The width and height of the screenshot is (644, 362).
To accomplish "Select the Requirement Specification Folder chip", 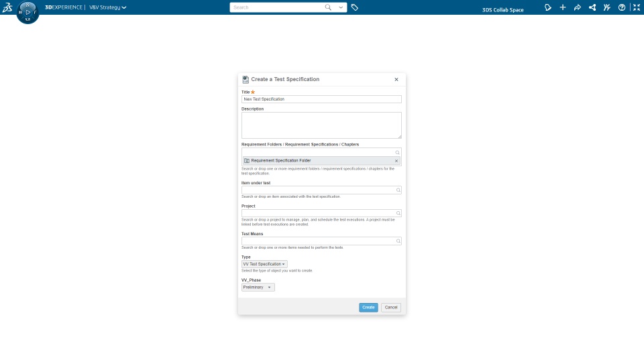I will [x=321, y=161].
